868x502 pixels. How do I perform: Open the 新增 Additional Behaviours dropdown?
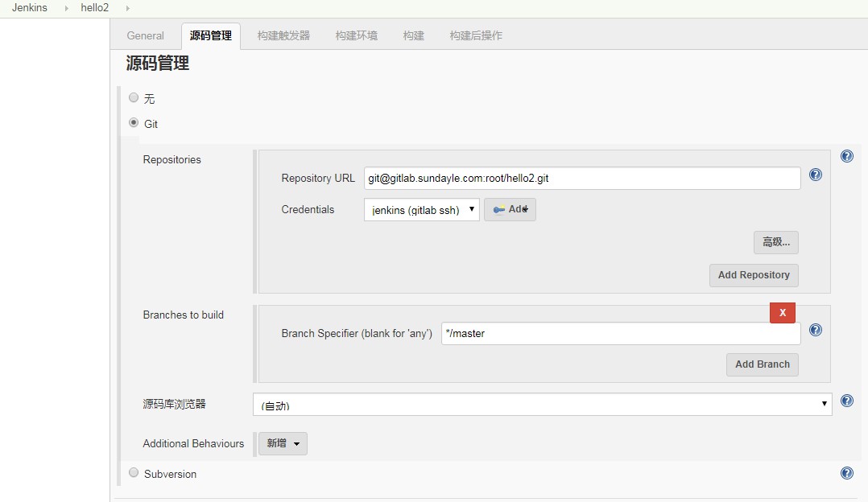click(x=283, y=443)
